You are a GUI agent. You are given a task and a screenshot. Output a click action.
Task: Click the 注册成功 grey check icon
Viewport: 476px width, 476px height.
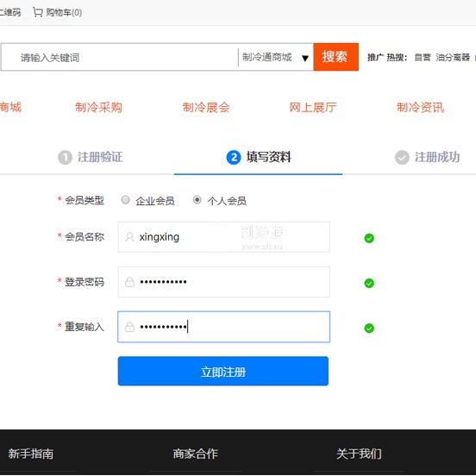(x=402, y=158)
